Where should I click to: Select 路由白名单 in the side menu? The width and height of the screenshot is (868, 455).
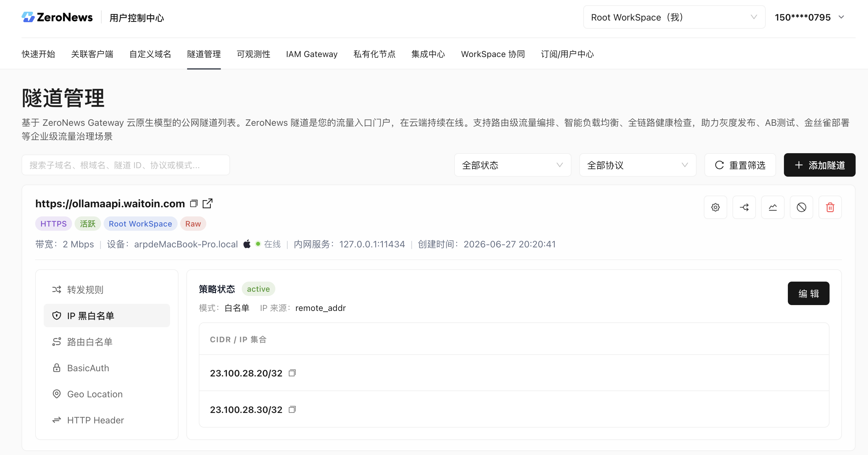[x=107, y=342]
